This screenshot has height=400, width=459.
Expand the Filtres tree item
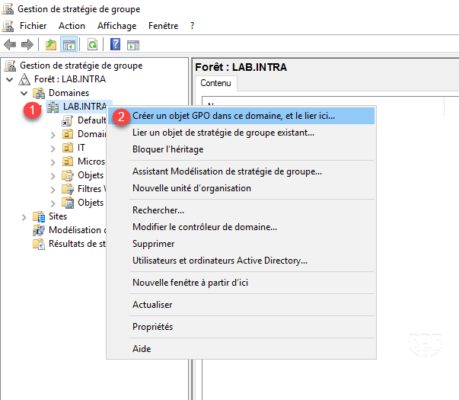pos(53,189)
